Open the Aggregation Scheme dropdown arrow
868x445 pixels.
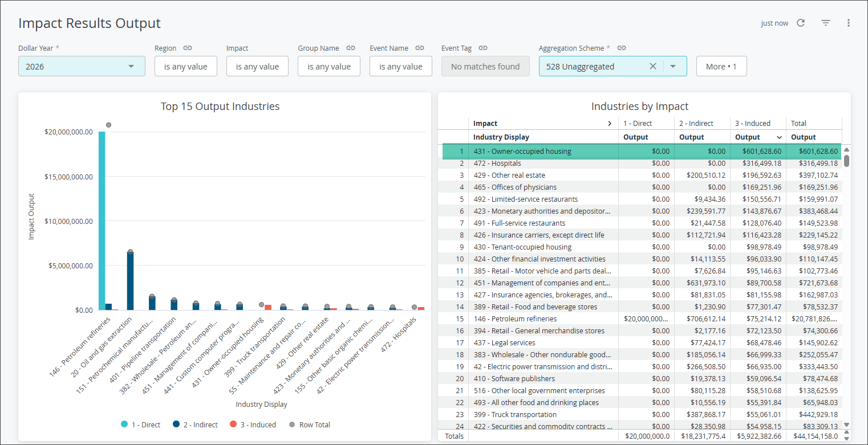point(673,66)
